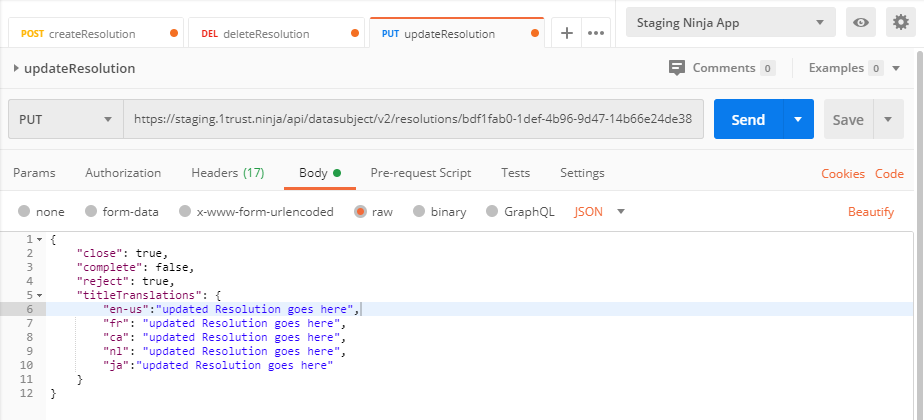Choose the binary body option
This screenshot has width=924, height=420.
pos(420,212)
